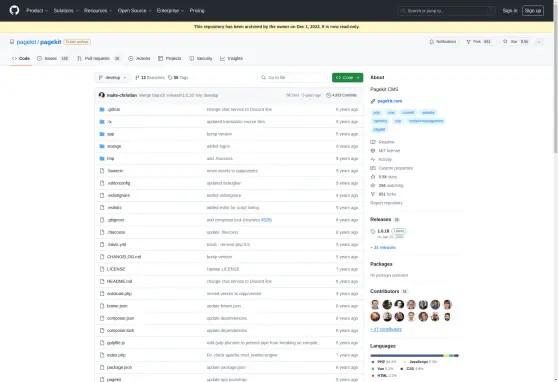This screenshot has height=382, width=558.
Task: Open the gulpfile.js file
Action: click(116, 343)
